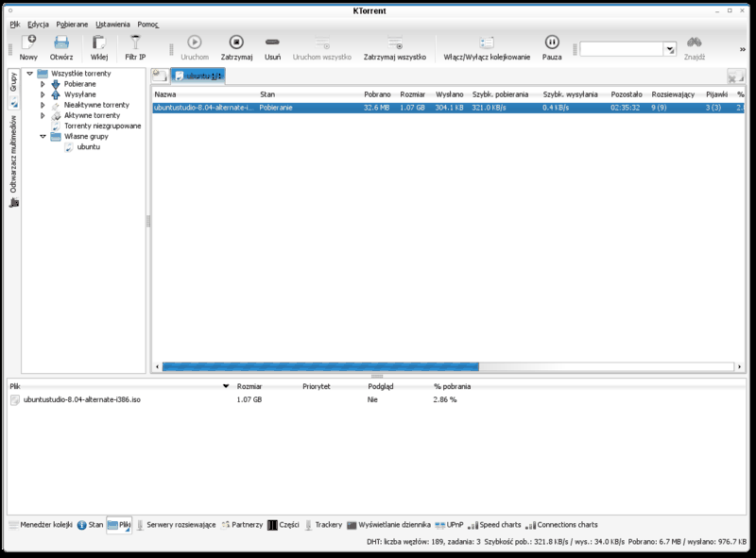The height and width of the screenshot is (558, 756).
Task: Click the horizontal scrollbar thumb in torrent list
Action: [320, 366]
